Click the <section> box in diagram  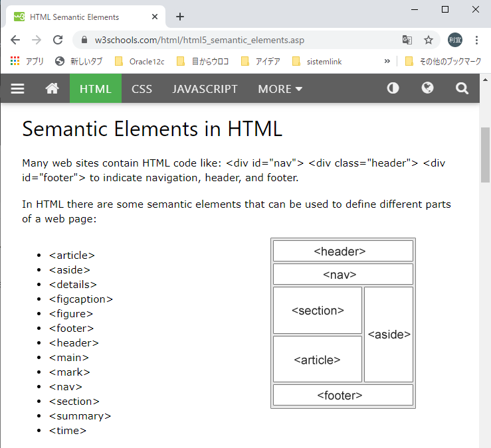(318, 311)
